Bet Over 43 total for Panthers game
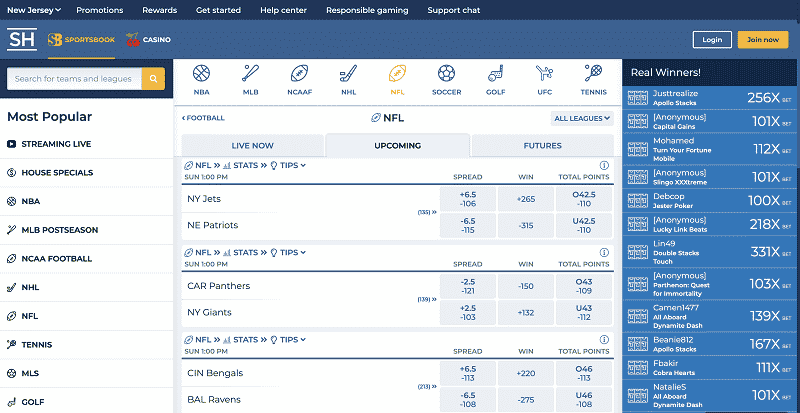 click(584, 286)
